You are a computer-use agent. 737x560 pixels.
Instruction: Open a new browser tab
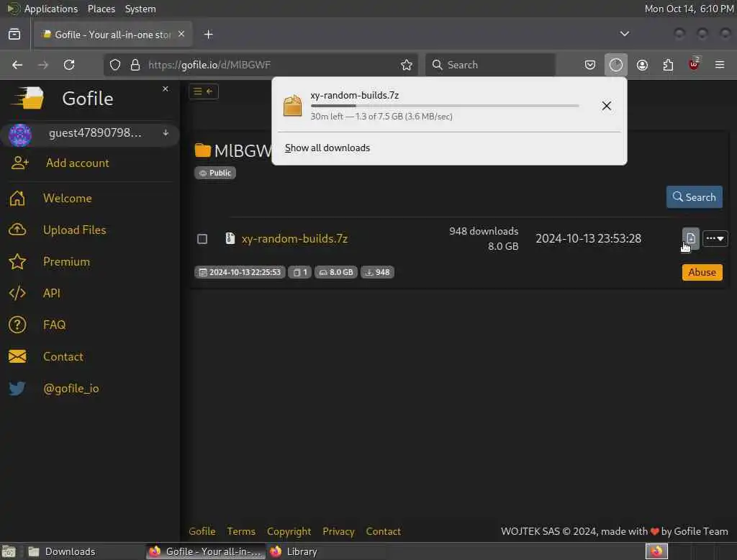[209, 35]
